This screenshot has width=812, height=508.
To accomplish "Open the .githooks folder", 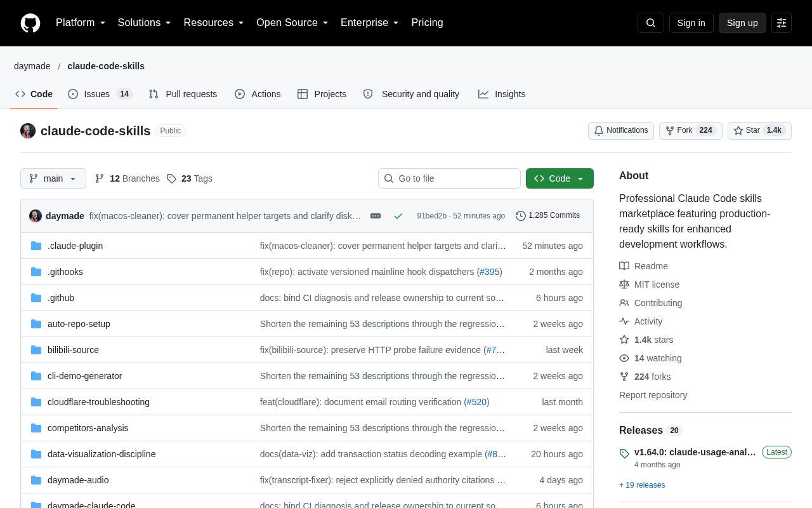I will (65, 272).
